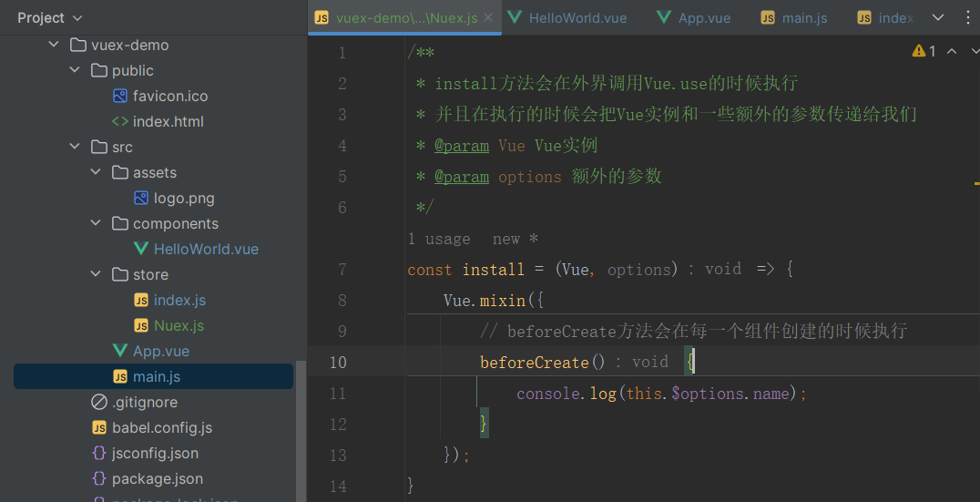
Task: Click the public folder icon
Action: click(x=98, y=71)
